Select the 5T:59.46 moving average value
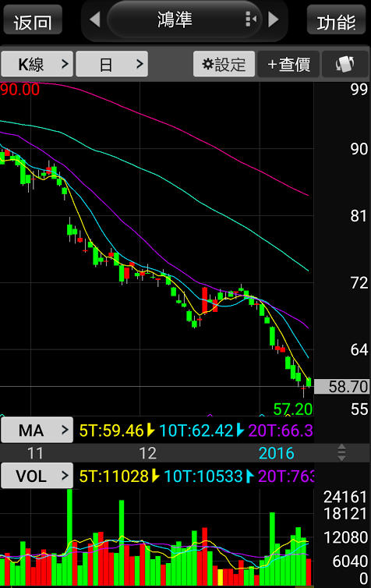Screen dimensions: 371x588 (111, 430)
